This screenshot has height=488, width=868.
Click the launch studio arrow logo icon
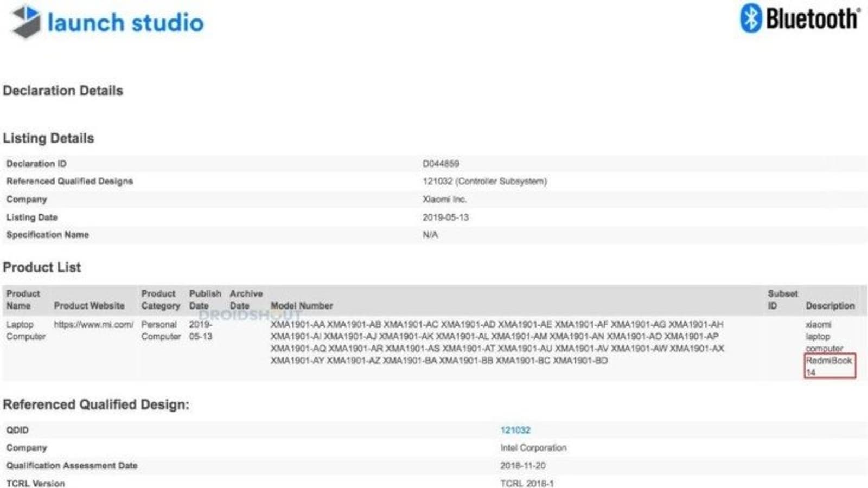[x=27, y=22]
